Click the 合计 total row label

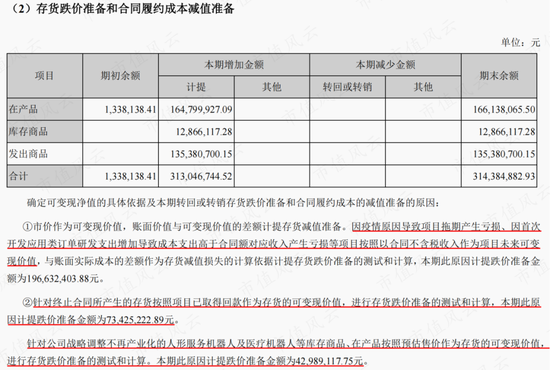[x=45, y=176]
